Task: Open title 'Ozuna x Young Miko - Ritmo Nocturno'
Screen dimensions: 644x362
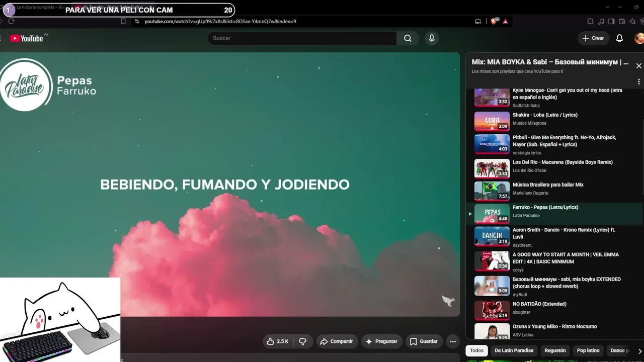Action: coord(554,327)
